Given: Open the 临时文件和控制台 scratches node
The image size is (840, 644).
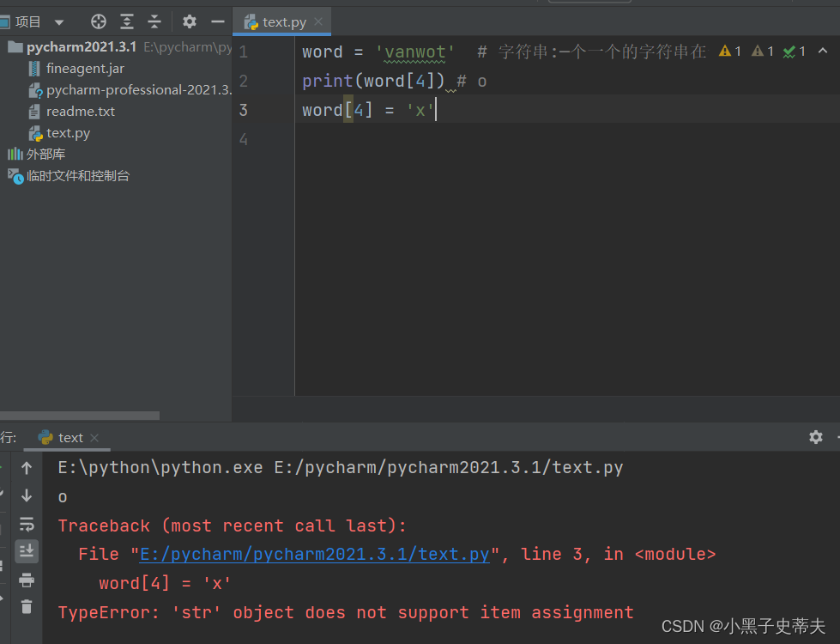Looking at the screenshot, I should click(78, 176).
